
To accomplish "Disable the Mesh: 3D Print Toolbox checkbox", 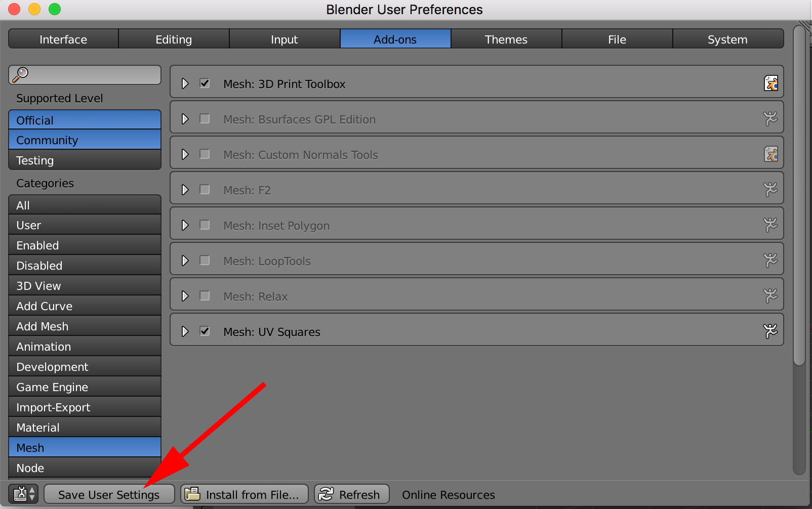I will click(205, 83).
